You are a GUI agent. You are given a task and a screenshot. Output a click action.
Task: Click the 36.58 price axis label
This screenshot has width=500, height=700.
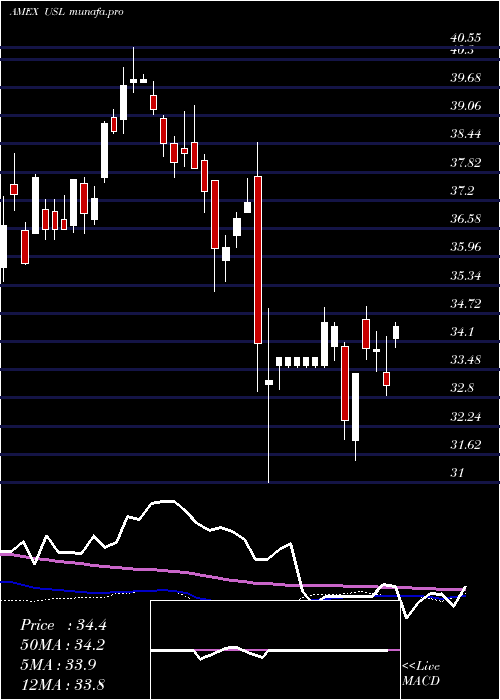click(466, 219)
